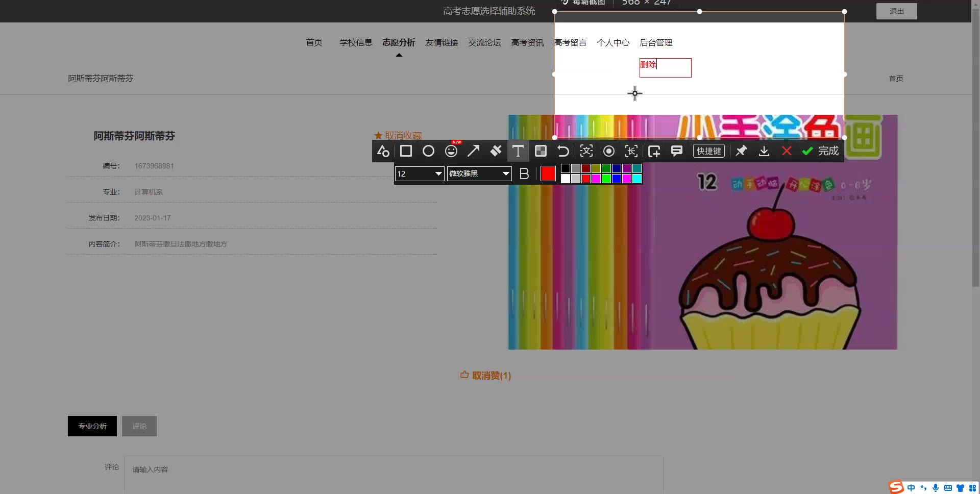
Task: Click the 首页 breadcrumb link on right
Action: click(x=896, y=79)
